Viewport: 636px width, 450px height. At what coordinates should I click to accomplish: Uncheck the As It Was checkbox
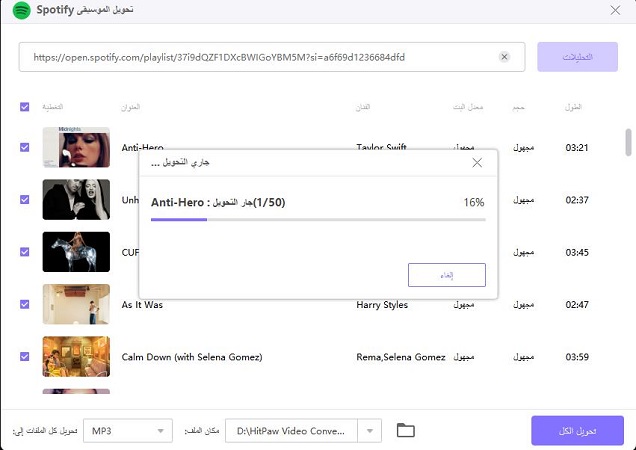tap(25, 304)
